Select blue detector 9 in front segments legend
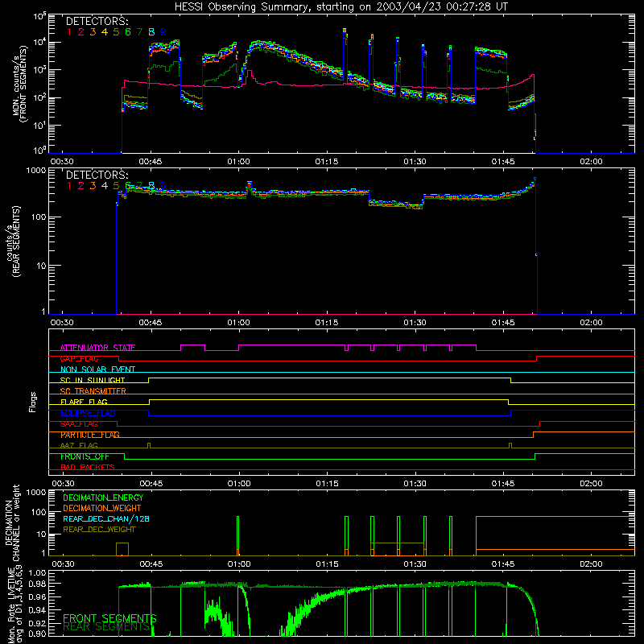The height and width of the screenshot is (644, 644). [x=163, y=32]
